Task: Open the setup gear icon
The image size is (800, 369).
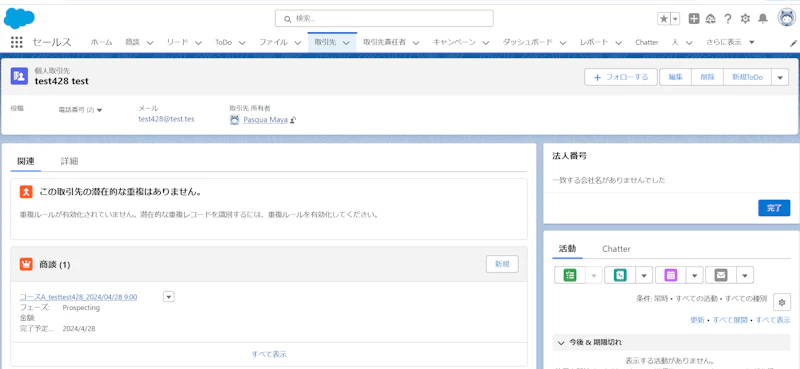Action: coord(745,19)
